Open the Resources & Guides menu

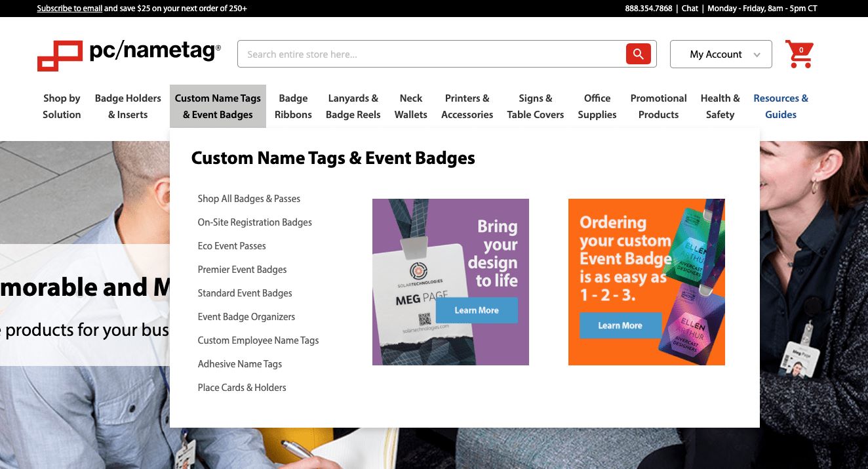(x=781, y=106)
